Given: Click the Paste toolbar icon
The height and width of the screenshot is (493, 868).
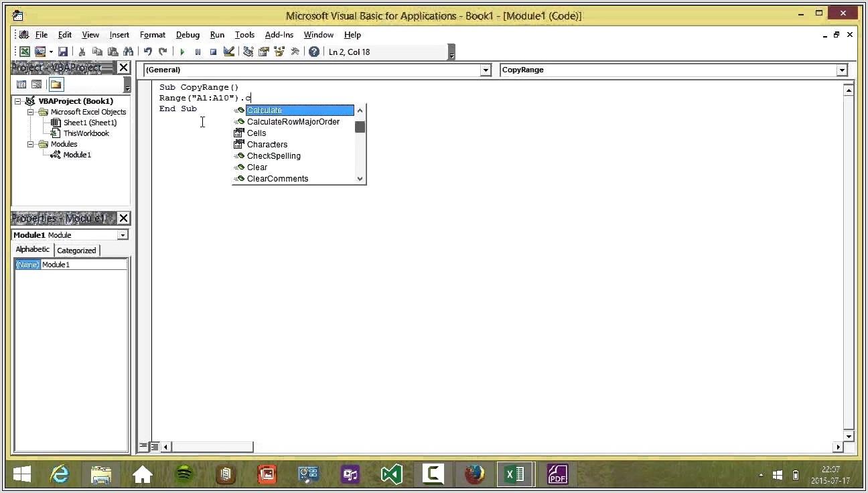Looking at the screenshot, I should (x=113, y=52).
